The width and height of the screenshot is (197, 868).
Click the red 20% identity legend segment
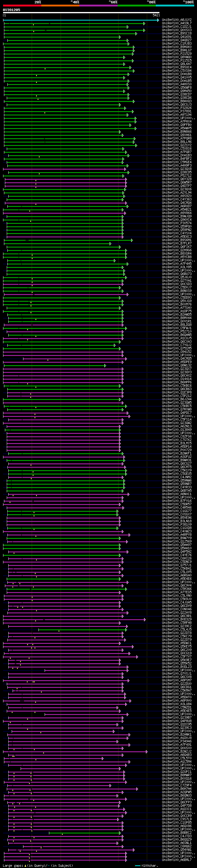tap(22, 6)
